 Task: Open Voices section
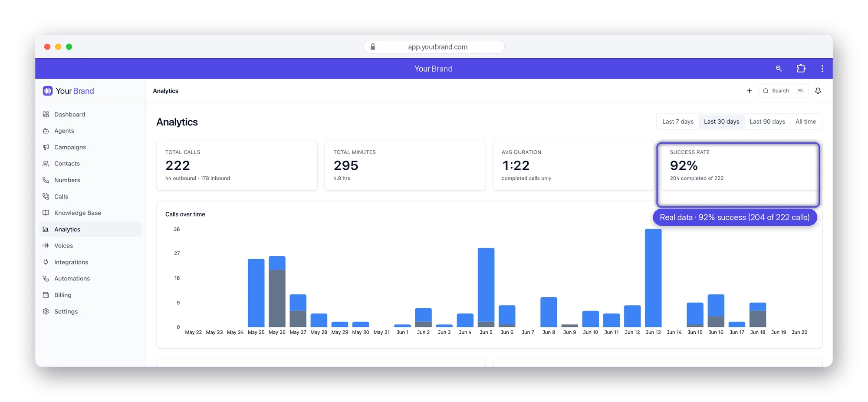pos(91,246)
